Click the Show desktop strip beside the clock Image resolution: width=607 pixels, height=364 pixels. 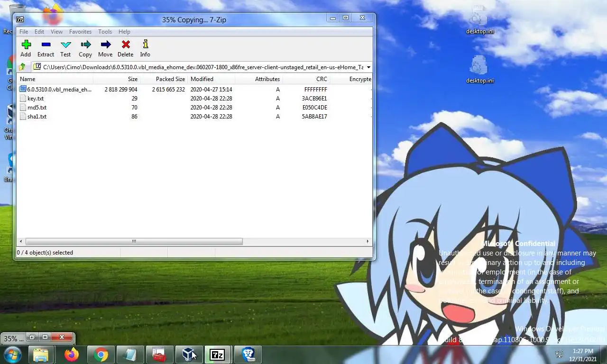604,355
